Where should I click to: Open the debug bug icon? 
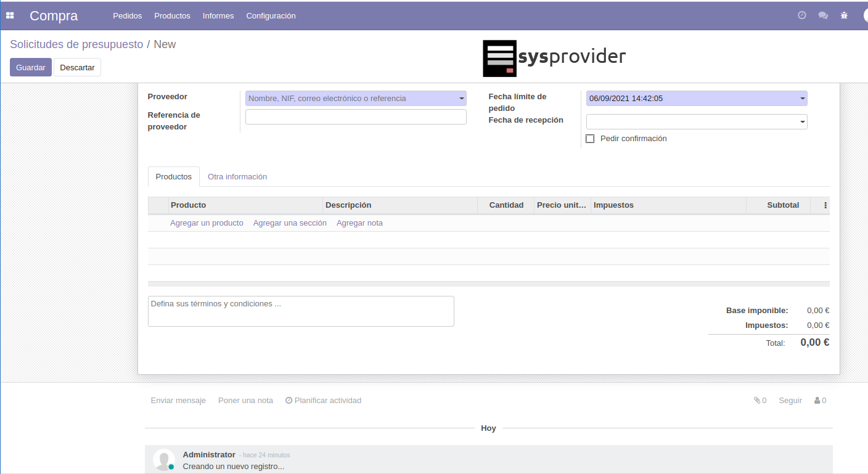tap(844, 15)
